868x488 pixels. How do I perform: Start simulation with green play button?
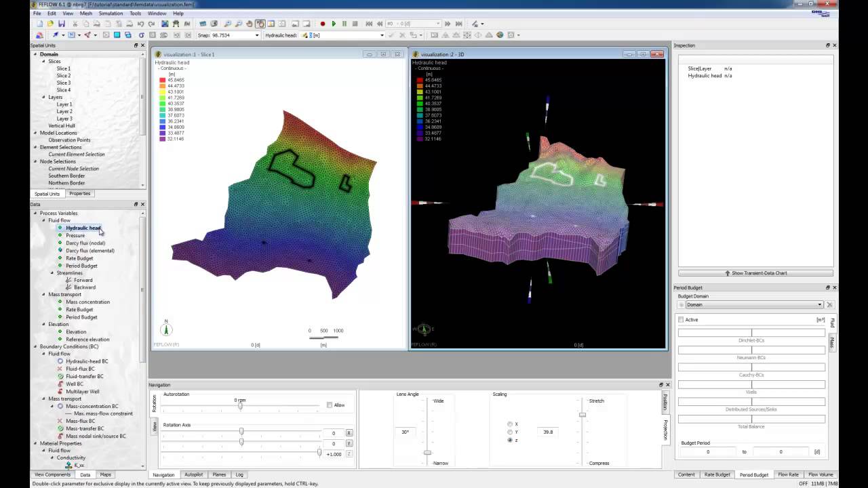(334, 24)
